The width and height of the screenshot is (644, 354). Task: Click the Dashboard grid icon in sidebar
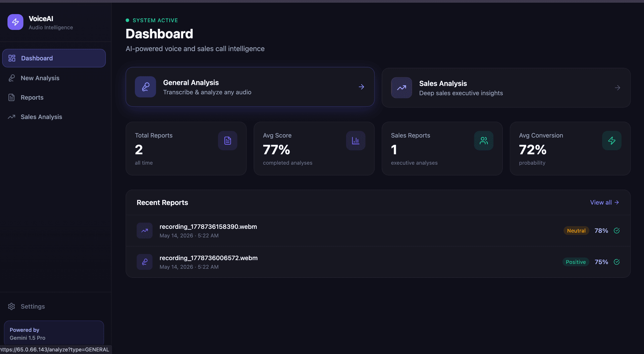(12, 58)
